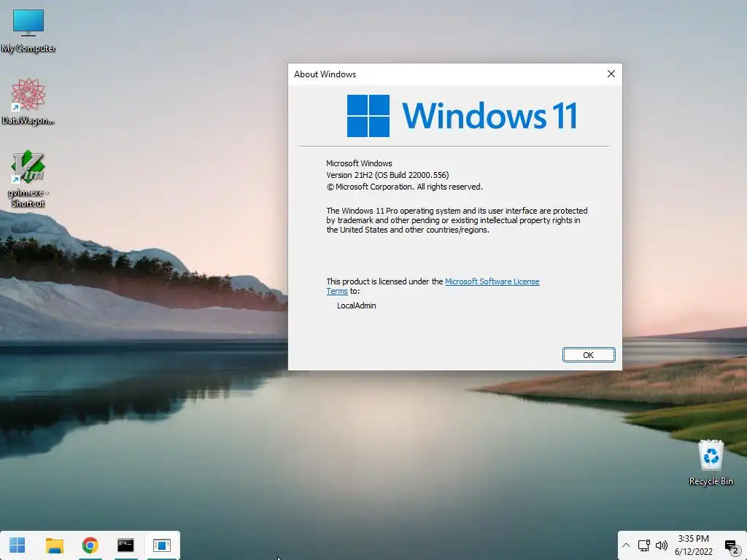The height and width of the screenshot is (560, 747).
Task: Click the volume speaker tray icon
Action: [661, 545]
